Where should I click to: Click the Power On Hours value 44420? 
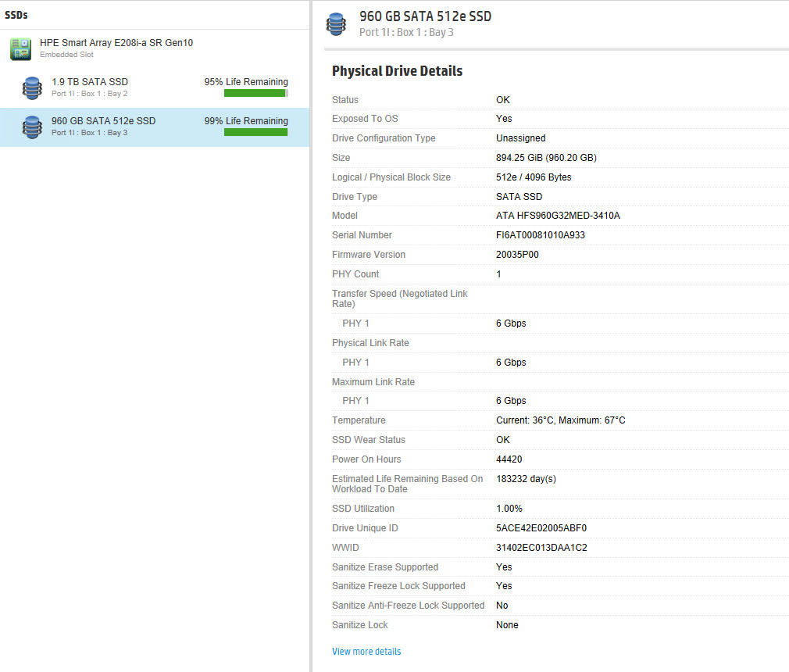tap(509, 459)
